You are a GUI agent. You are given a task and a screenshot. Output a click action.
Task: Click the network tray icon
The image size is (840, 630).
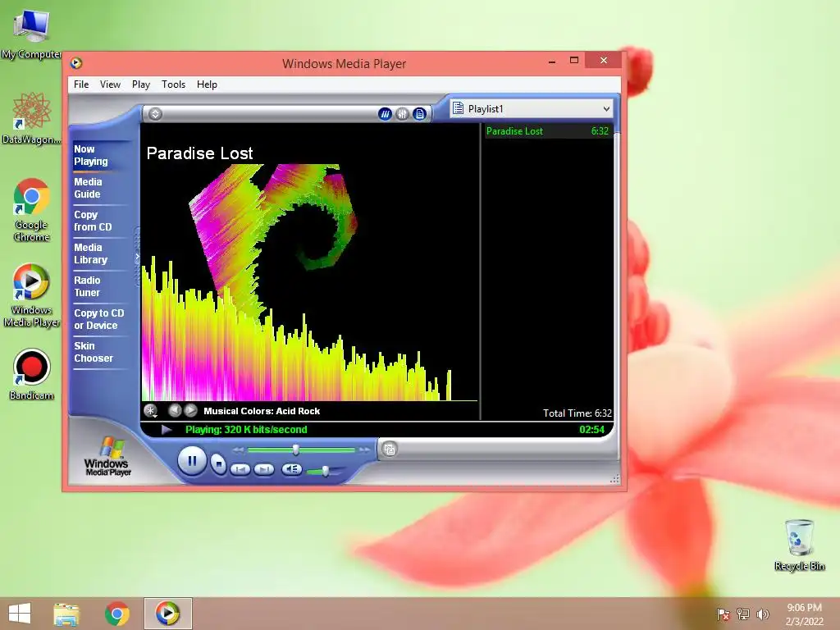click(x=743, y=614)
